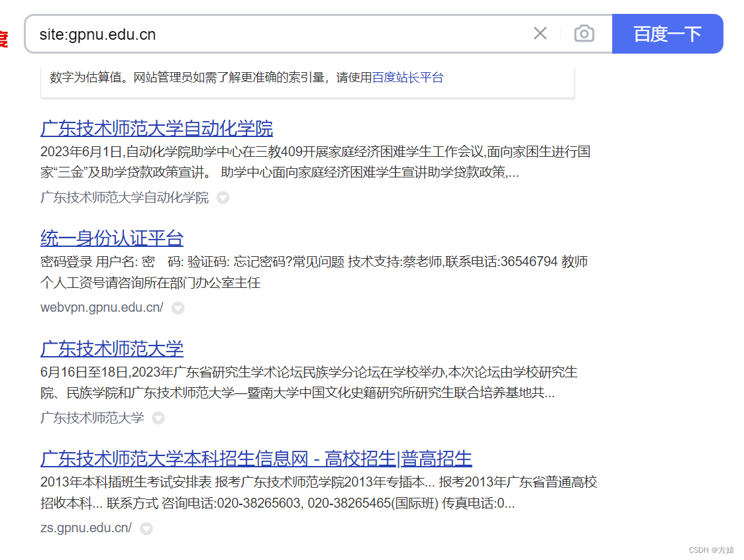Open result 广东技术师范大学自动化学院

(156, 128)
